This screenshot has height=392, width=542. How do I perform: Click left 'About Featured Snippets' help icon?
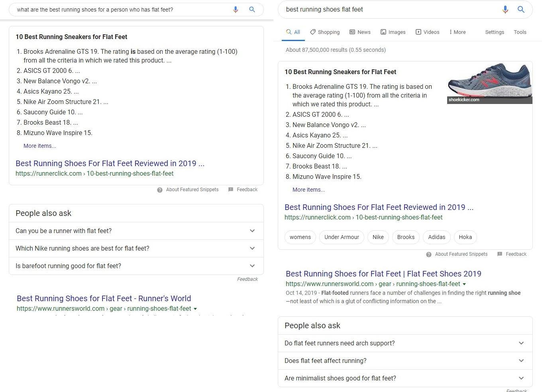pos(160,190)
